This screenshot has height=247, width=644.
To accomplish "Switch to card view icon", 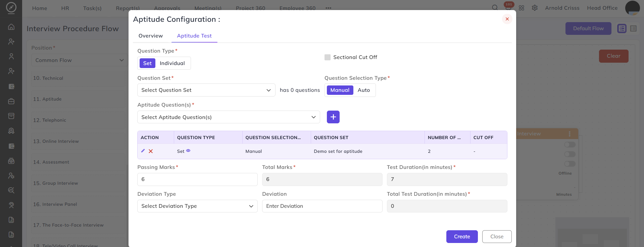I will [x=622, y=28].
